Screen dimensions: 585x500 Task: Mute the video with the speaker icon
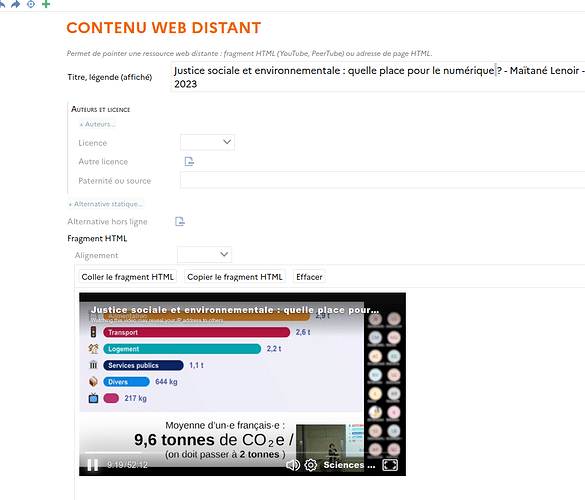(293, 465)
